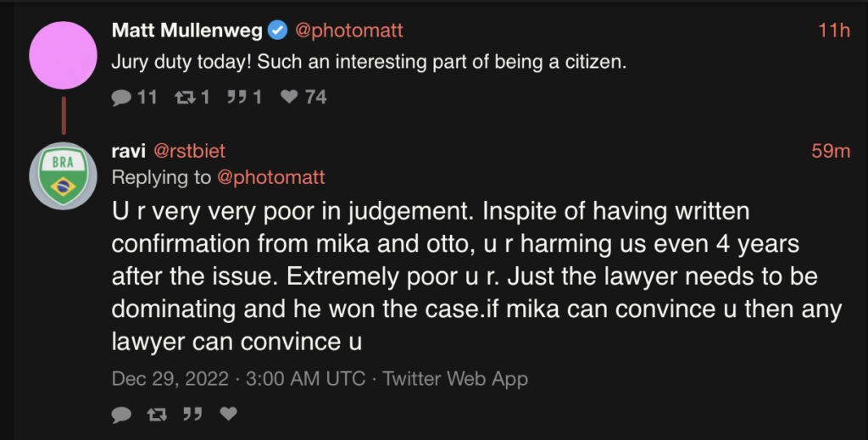Screen dimensions: 868x440
Task: Click @photomatt in the Replying to line
Action: click(271, 177)
